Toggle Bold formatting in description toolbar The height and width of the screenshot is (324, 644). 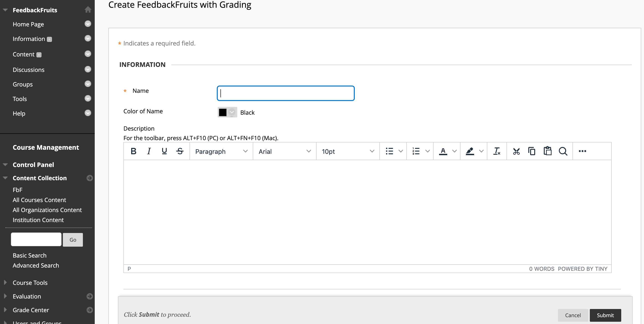pos(133,151)
